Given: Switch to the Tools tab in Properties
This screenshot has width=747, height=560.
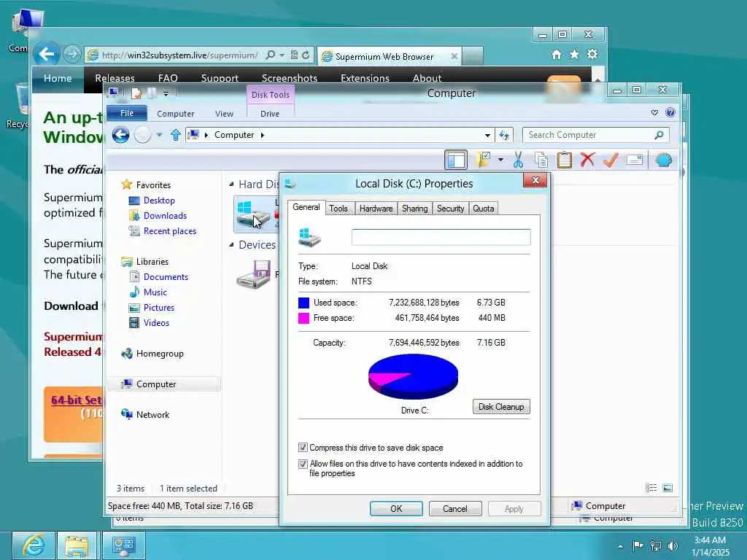Looking at the screenshot, I should 338,209.
